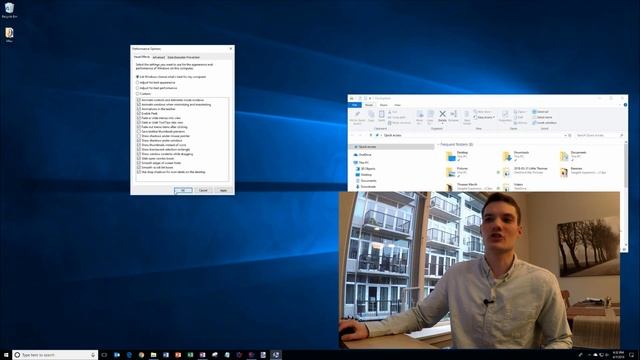Click Cancel in Performance Options
The height and width of the screenshot is (360, 640).
click(x=203, y=190)
